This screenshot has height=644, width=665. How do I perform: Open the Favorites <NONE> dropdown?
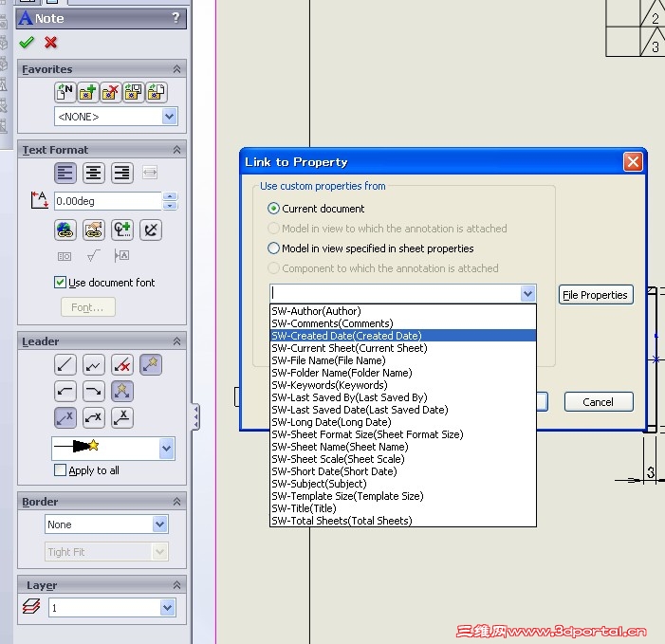pyautogui.click(x=169, y=116)
